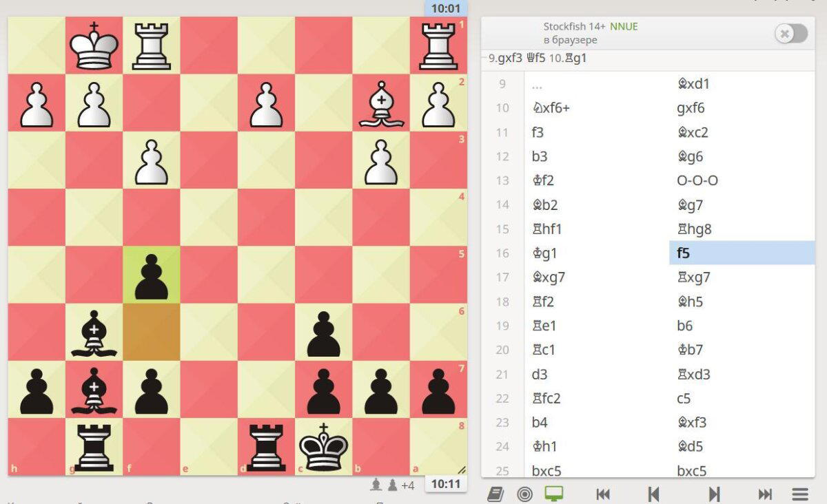Viewport: 827px width, 504px height.
Task: Select the white rook on a1
Action: click(x=438, y=45)
